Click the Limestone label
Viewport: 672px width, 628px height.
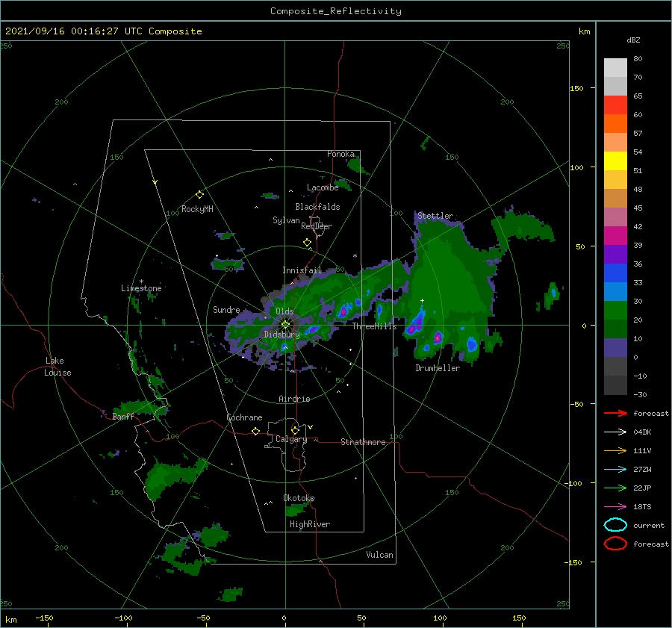tap(141, 288)
